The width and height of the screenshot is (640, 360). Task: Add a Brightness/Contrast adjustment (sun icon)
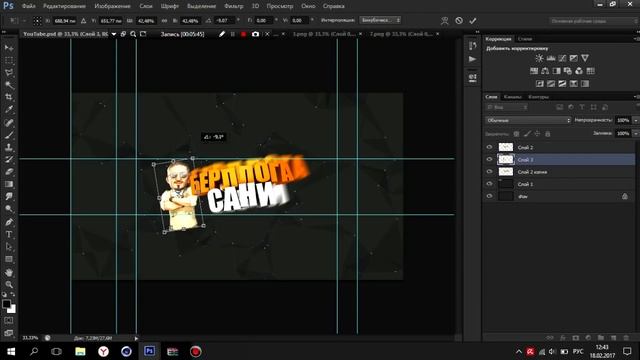[539, 58]
